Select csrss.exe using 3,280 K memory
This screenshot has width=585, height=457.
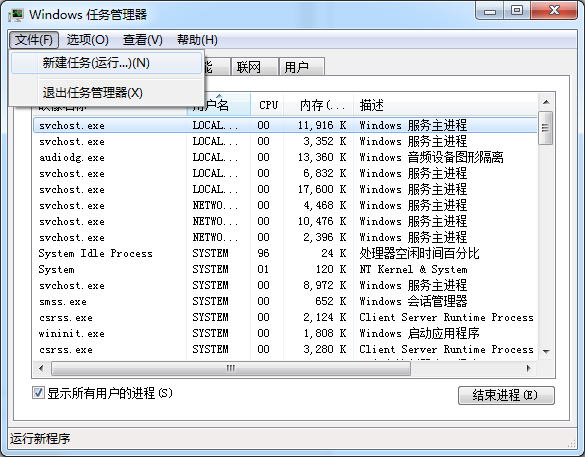(285, 350)
